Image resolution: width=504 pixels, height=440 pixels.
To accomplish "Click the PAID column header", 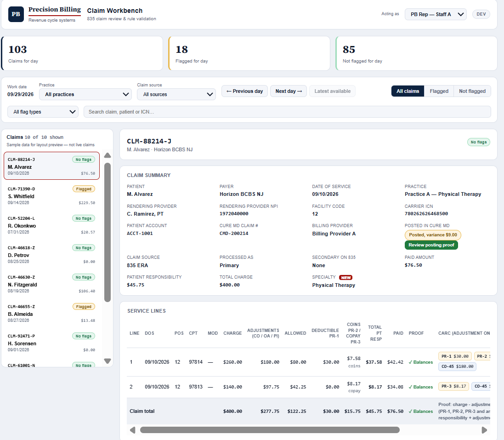I will tap(398, 333).
